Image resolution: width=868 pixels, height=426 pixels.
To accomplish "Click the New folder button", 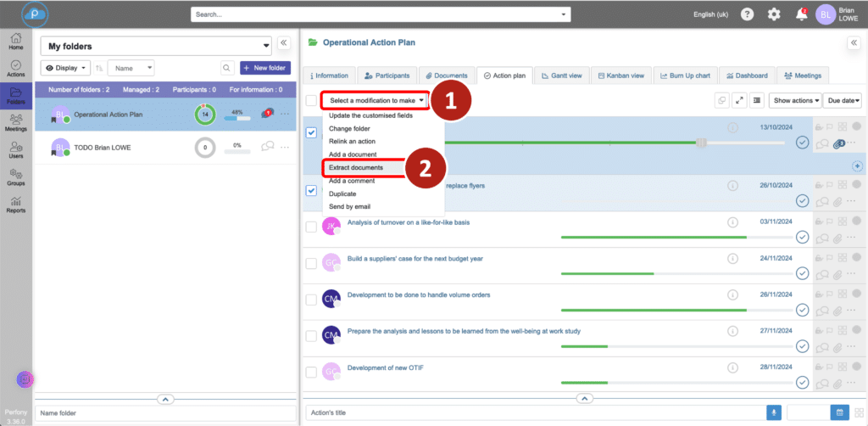I will pos(265,68).
